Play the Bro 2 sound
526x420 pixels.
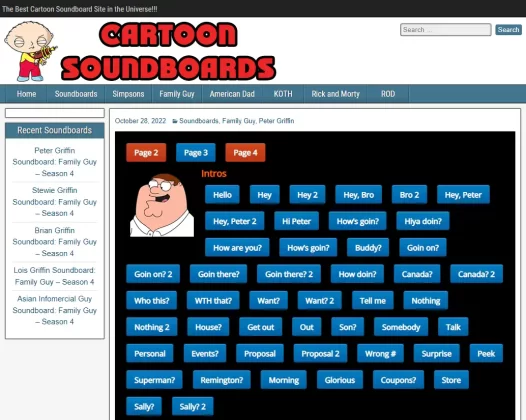point(409,195)
